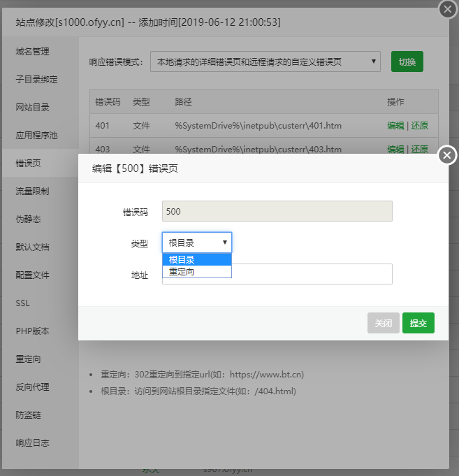Click the 根目录 hint mentioning /404.html
Screen dimensions: 459x476
point(198,391)
